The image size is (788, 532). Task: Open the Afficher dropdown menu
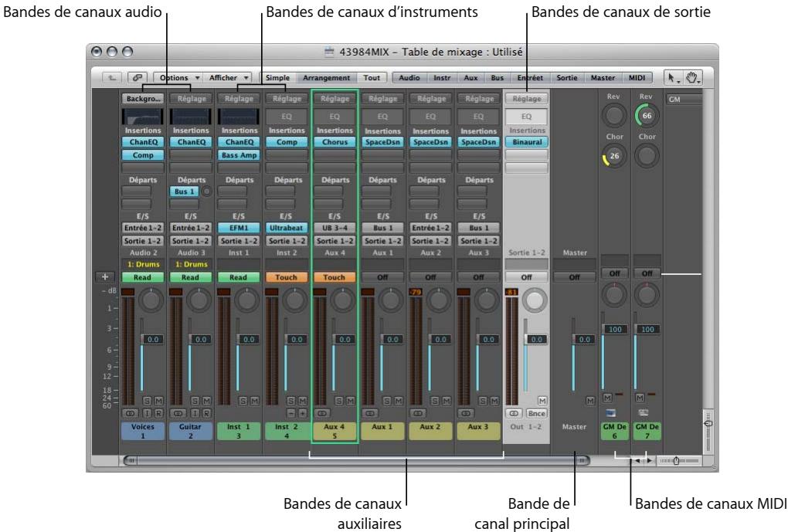coord(227,78)
